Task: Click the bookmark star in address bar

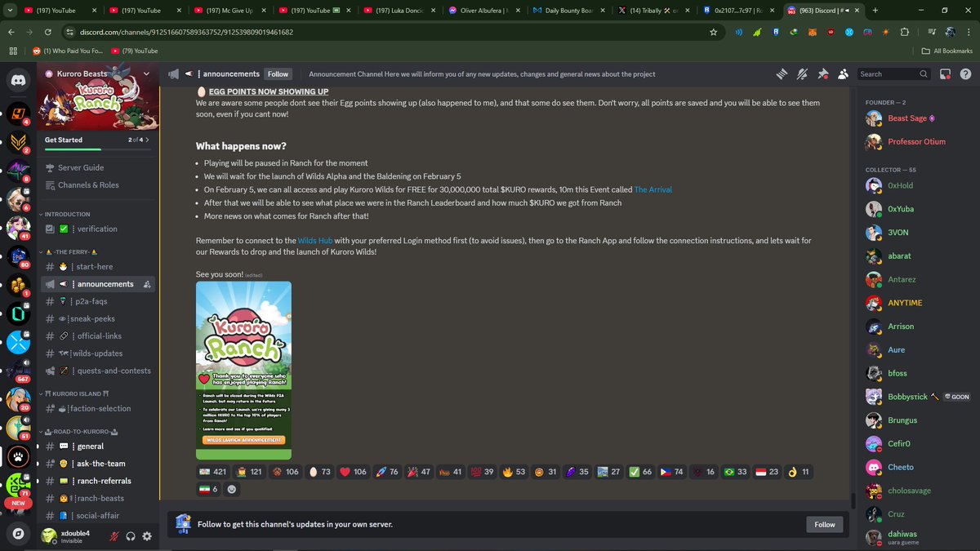Action: (x=713, y=32)
